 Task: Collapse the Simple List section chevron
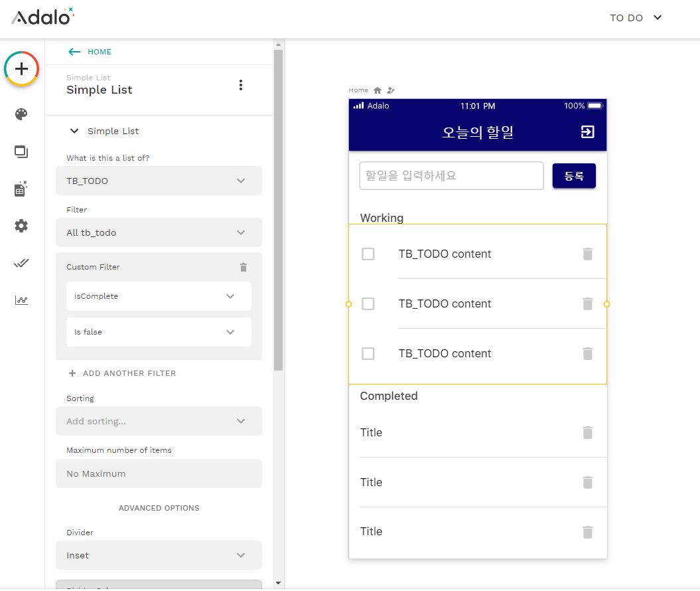[x=74, y=131]
